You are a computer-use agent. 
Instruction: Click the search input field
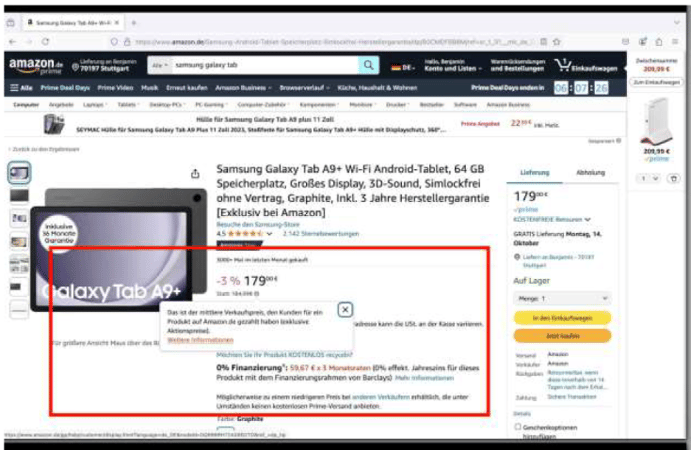click(x=264, y=65)
